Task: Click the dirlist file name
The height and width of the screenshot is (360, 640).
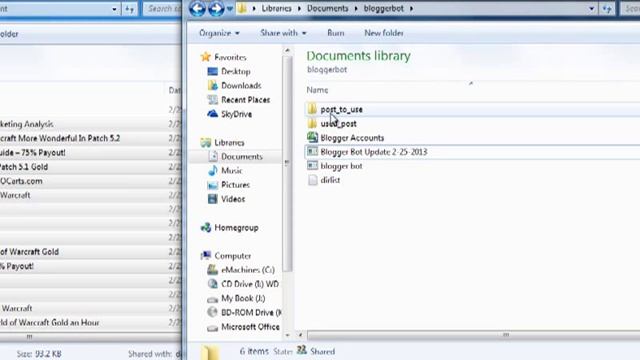Action: tap(330, 180)
